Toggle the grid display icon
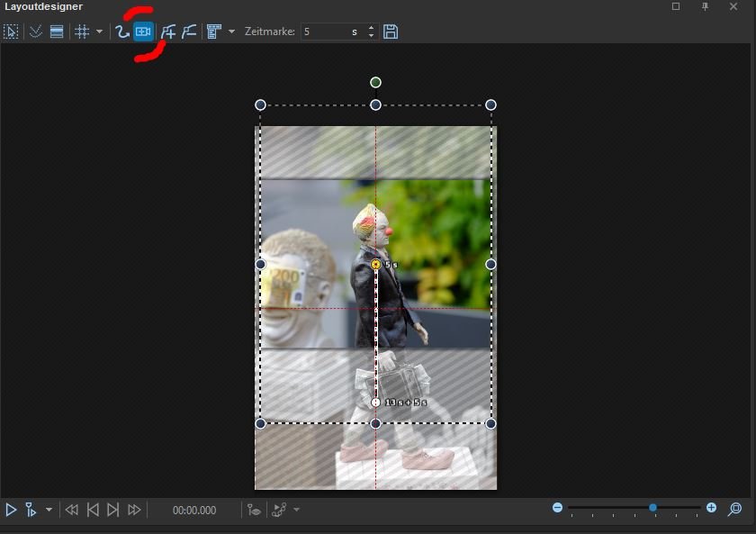756x534 pixels. pos(82,32)
